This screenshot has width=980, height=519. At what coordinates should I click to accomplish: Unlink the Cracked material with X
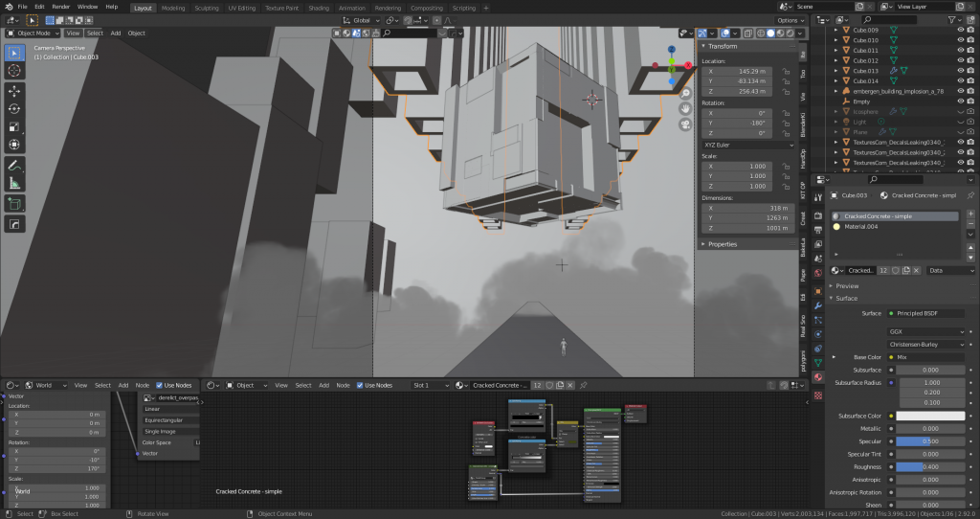916,271
